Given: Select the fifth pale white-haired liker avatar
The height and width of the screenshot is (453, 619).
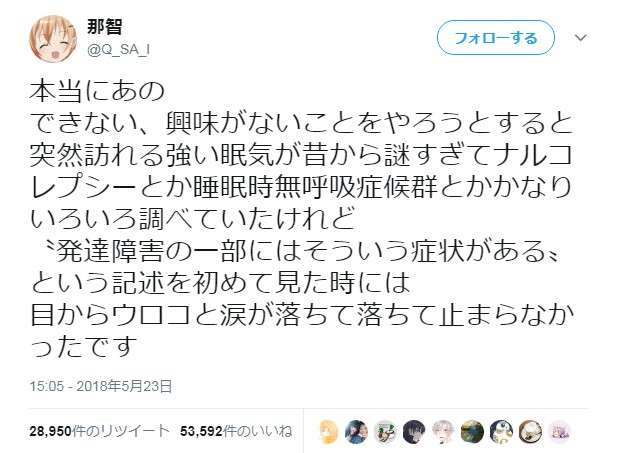Looking at the screenshot, I should point(443,431).
